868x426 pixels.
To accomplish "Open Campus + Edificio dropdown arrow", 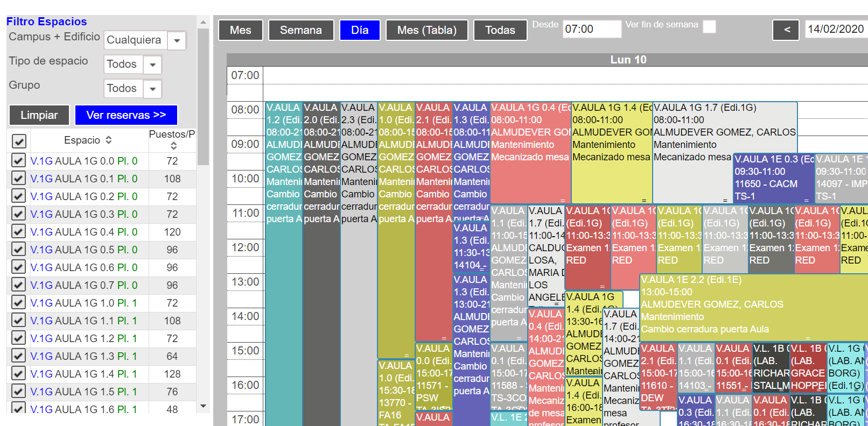I will 177,40.
